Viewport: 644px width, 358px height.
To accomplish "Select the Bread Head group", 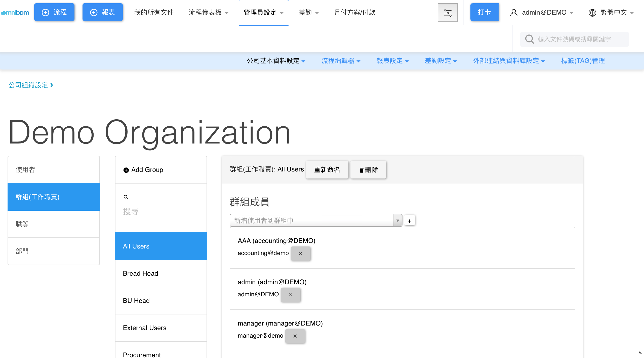I will click(161, 273).
